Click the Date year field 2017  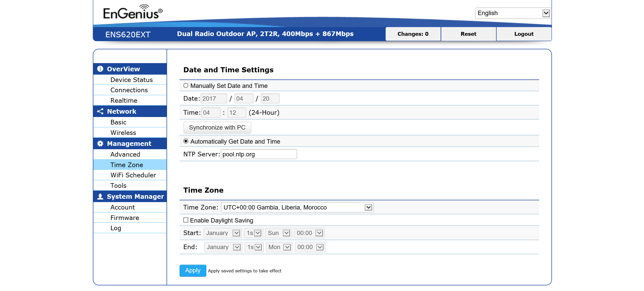point(214,98)
